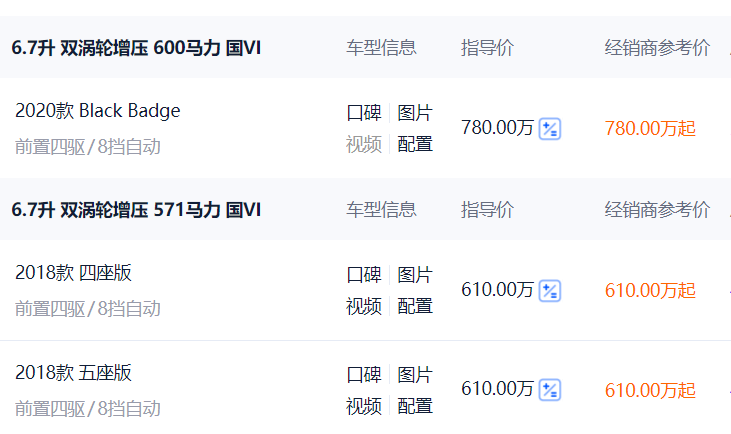Open 配置 for 2018款 五座版
Screen dimensions: 731x434
[x=415, y=406]
